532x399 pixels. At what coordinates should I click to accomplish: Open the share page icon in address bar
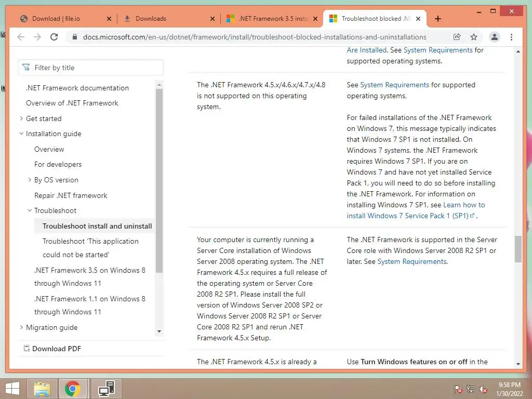click(457, 37)
